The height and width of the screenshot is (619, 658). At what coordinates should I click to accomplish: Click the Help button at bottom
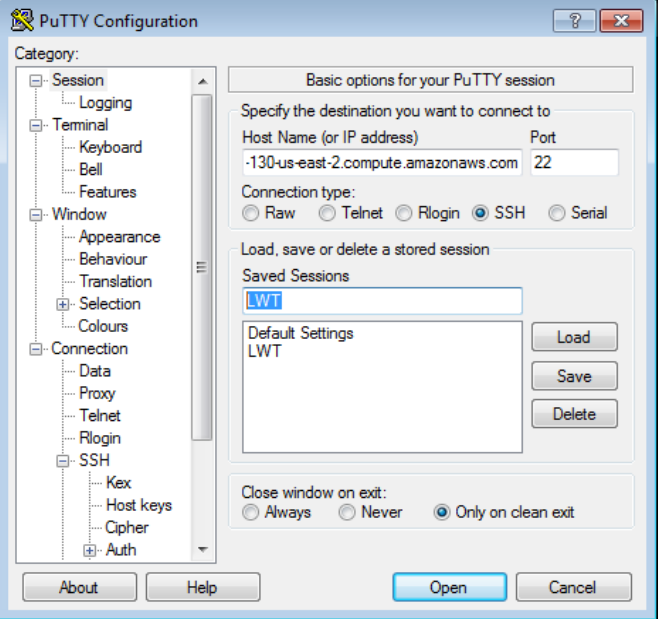click(x=203, y=587)
